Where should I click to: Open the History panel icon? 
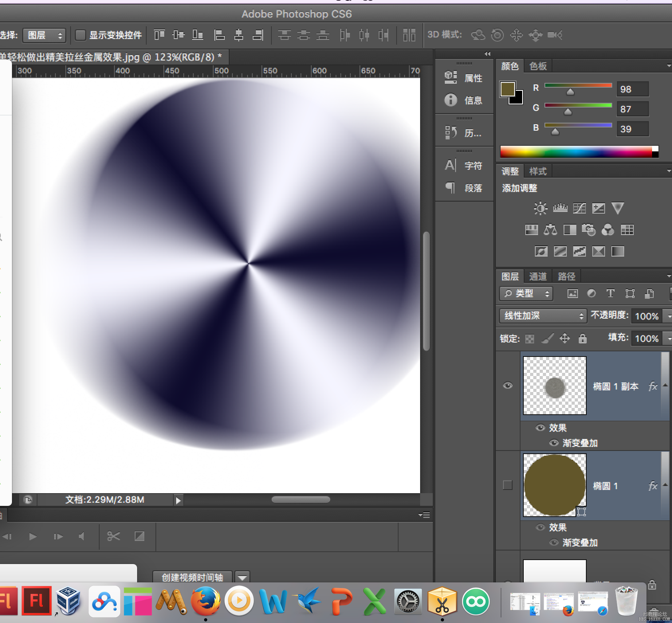(x=451, y=132)
